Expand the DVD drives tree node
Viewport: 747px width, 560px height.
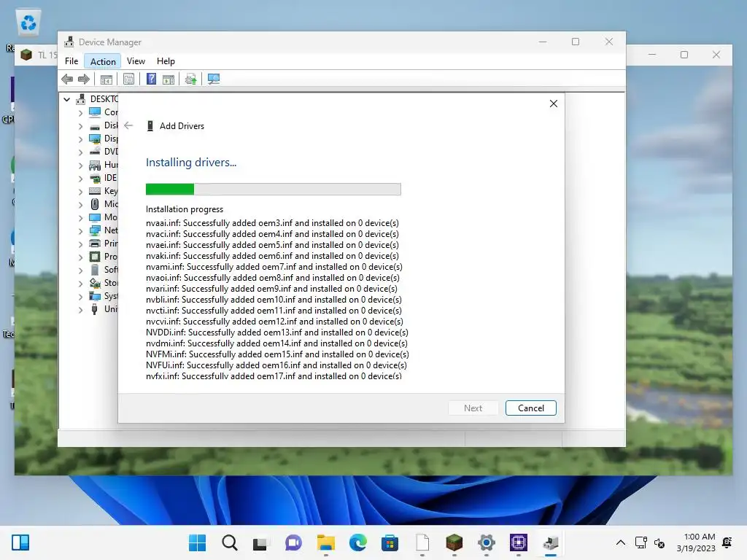[x=80, y=152]
